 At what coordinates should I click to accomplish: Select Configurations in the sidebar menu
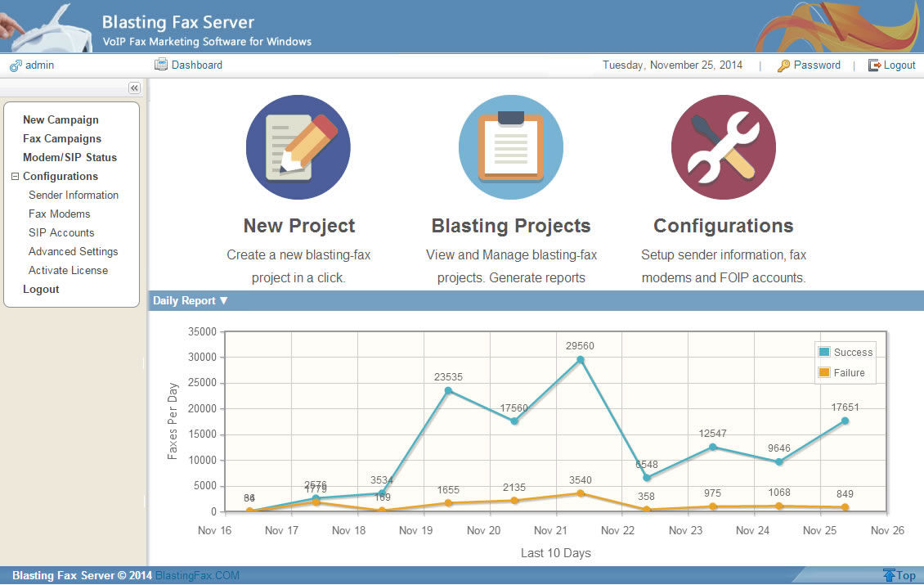click(61, 177)
